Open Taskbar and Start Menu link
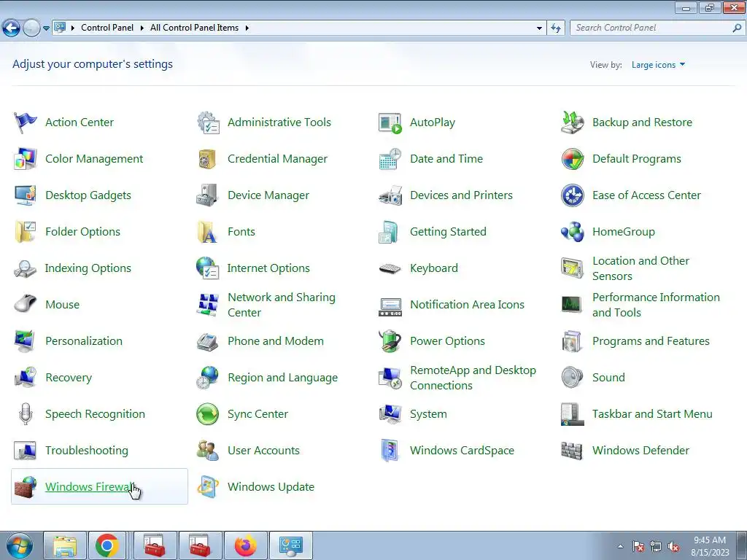This screenshot has width=747, height=560. [652, 414]
